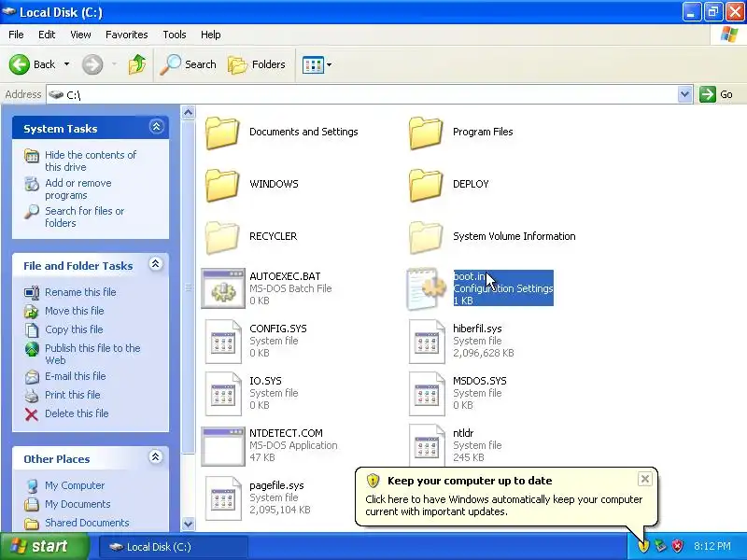Click the Keep your computer up to date message
The height and width of the screenshot is (560, 747).
pos(504,505)
